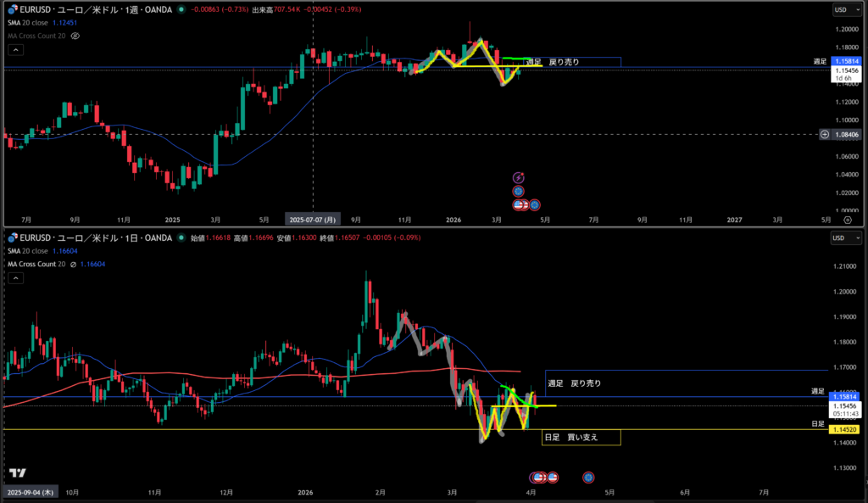Image resolution: width=868 pixels, height=503 pixels.
Task: Click the plus icon beside 1.08406 price
Action: pyautogui.click(x=825, y=134)
